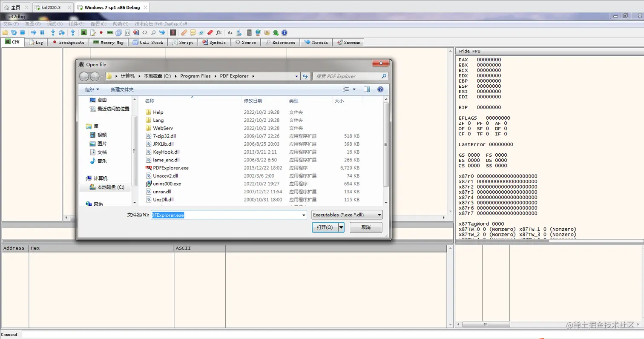Click the fx functions toolbar icon
Viewport: 644px width, 339px height.
218,32
